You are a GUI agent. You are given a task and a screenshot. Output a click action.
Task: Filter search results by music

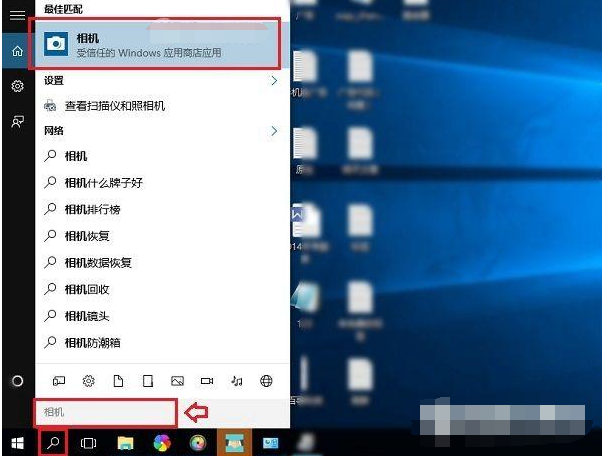(x=237, y=381)
